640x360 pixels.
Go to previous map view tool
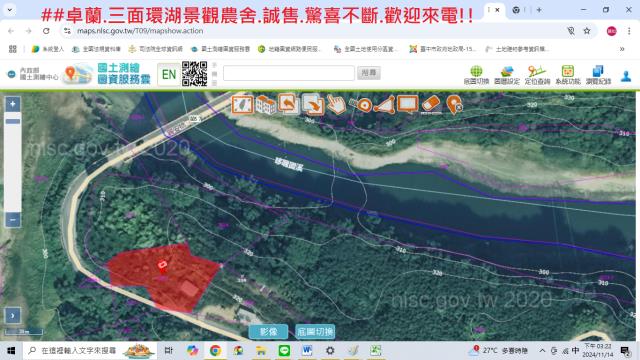pyautogui.click(x=289, y=104)
